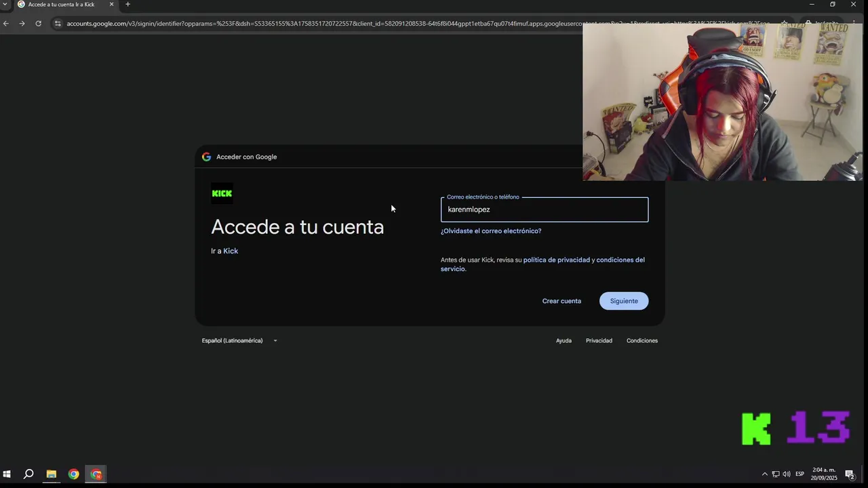Click the 'Crear cuenta' button
The image size is (868, 488).
coord(561,301)
